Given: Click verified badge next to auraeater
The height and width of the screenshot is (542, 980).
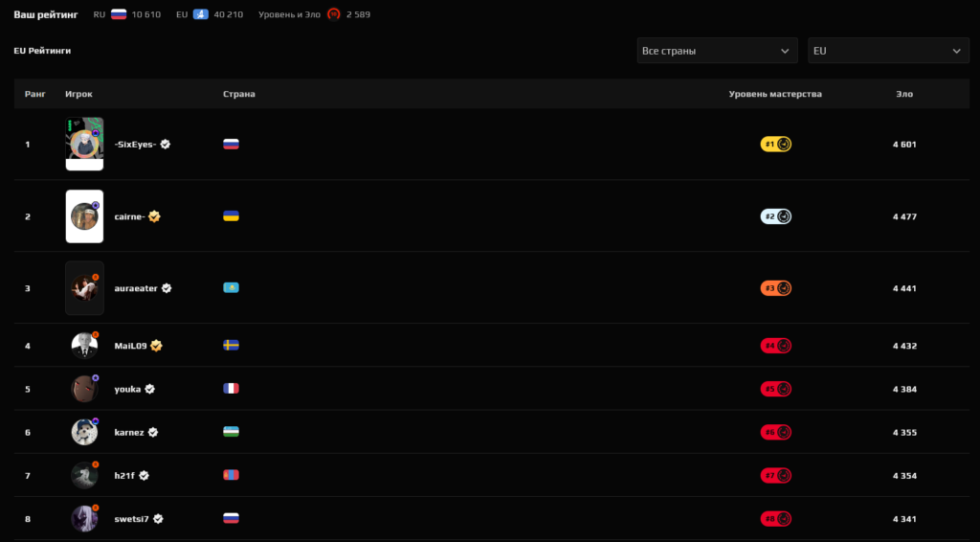Looking at the screenshot, I should coord(167,288).
